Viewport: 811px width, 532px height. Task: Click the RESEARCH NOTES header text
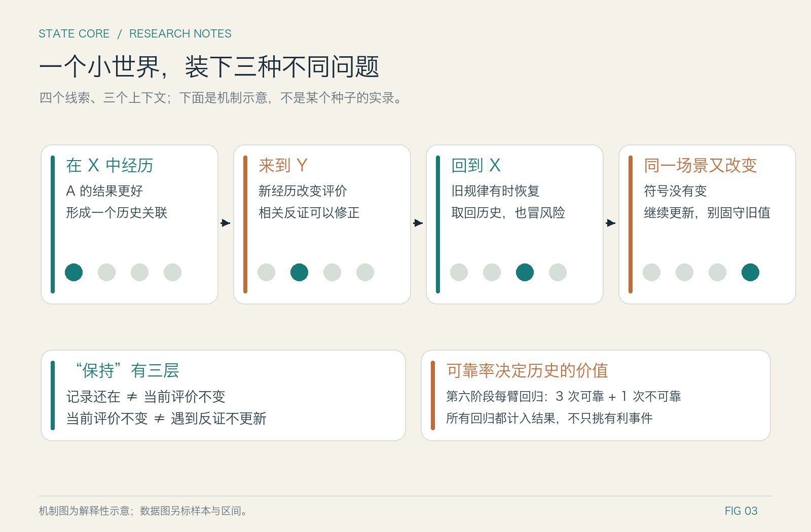(180, 33)
